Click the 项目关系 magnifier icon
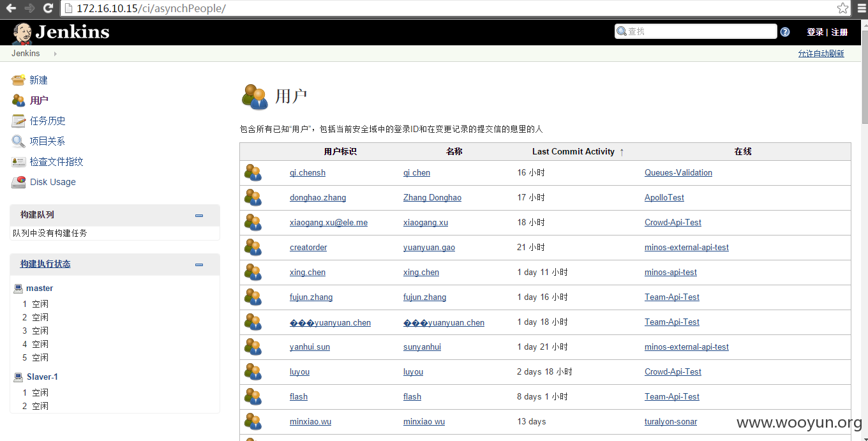The width and height of the screenshot is (868, 441). (x=19, y=141)
